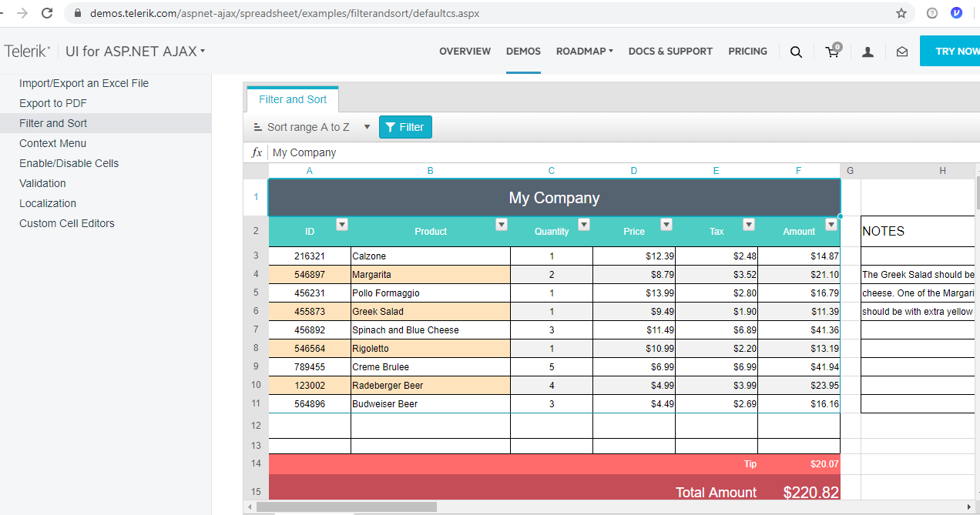Click the search magnifier icon
Image resolution: width=980 pixels, height=515 pixels.
[x=796, y=52]
